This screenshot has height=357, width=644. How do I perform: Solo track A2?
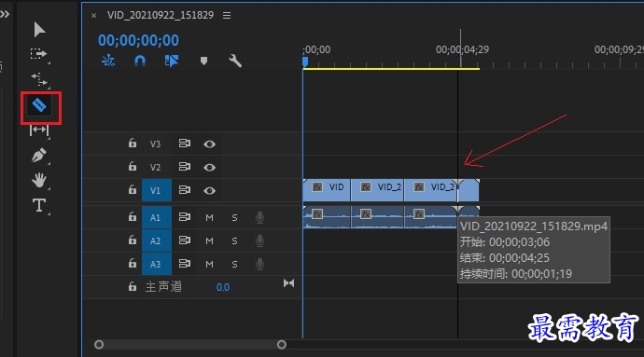click(234, 240)
